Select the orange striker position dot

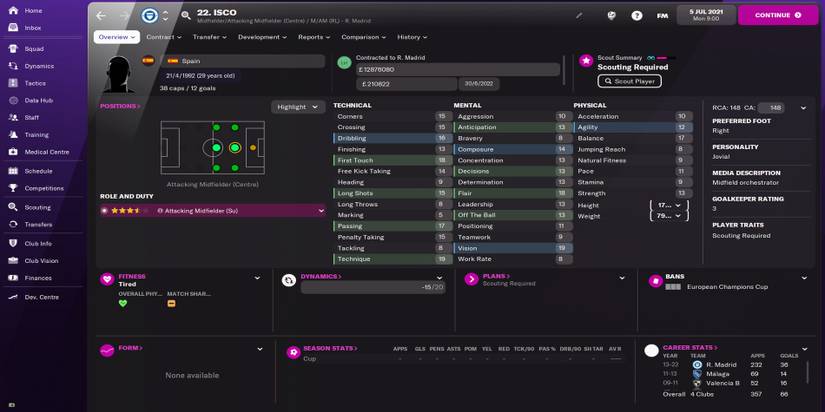pyautogui.click(x=253, y=148)
